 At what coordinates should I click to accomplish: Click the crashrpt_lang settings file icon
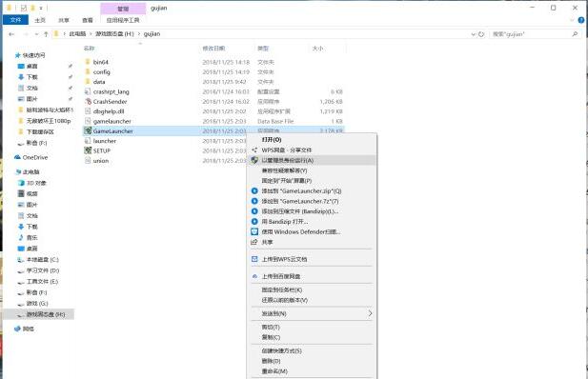click(88, 91)
